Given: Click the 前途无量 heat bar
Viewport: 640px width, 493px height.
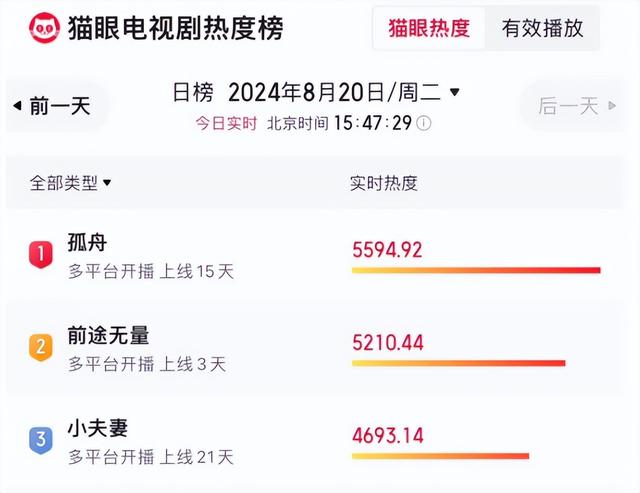Looking at the screenshot, I should click(x=458, y=363).
